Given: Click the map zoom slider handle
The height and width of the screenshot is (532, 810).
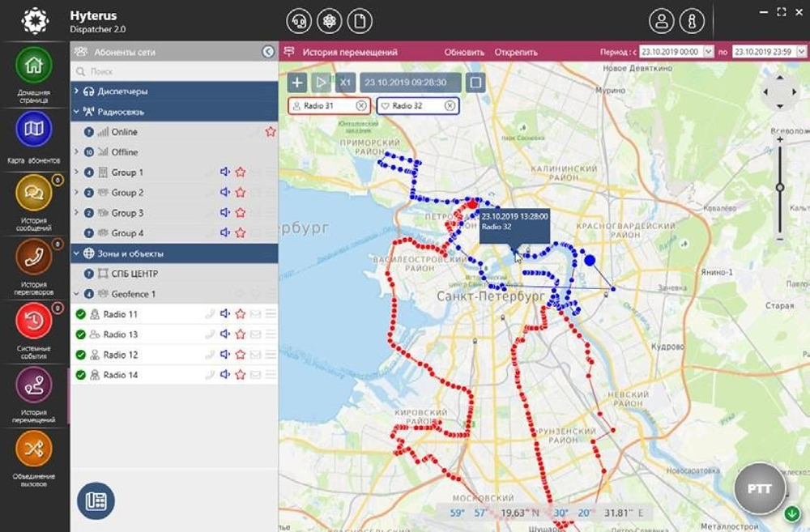Looking at the screenshot, I should coord(780,188).
